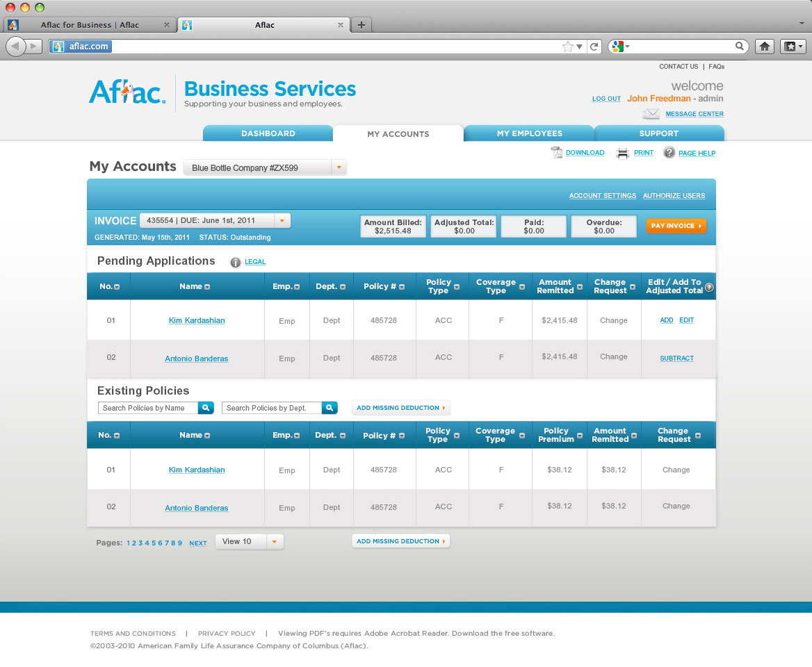Open the browser home page icon
Image resolution: width=812 pixels, height=667 pixels.
pos(764,47)
